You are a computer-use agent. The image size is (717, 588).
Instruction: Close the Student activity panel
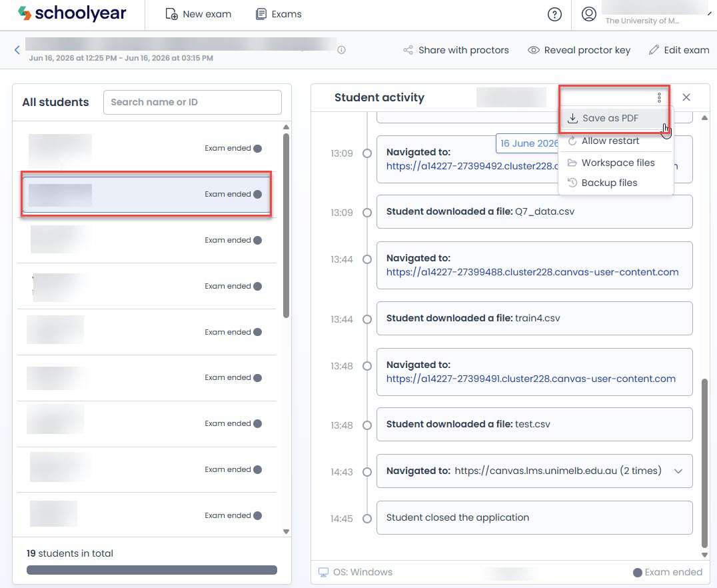pyautogui.click(x=686, y=97)
